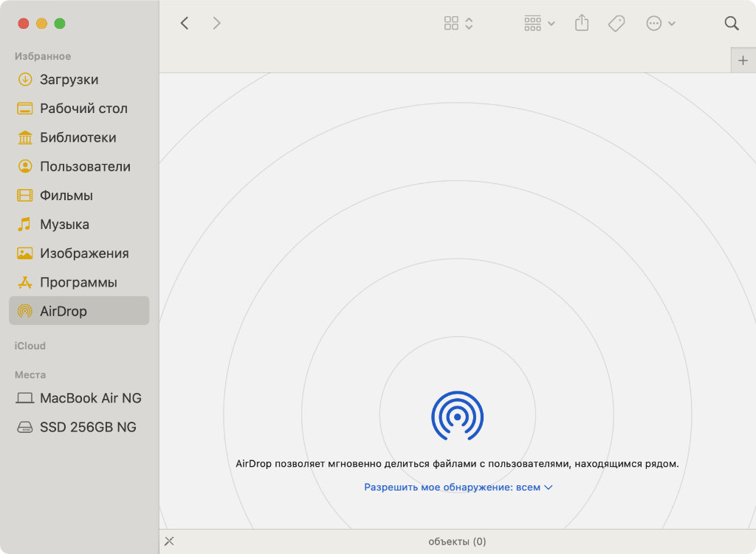This screenshot has width=756, height=554.
Task: Expand the action menu dropdown arrow
Action: pos(672,24)
